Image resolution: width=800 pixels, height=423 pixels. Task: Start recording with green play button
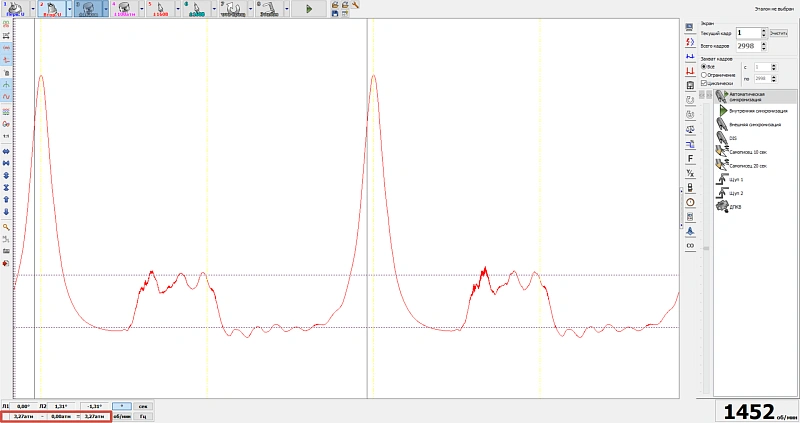pyautogui.click(x=309, y=9)
